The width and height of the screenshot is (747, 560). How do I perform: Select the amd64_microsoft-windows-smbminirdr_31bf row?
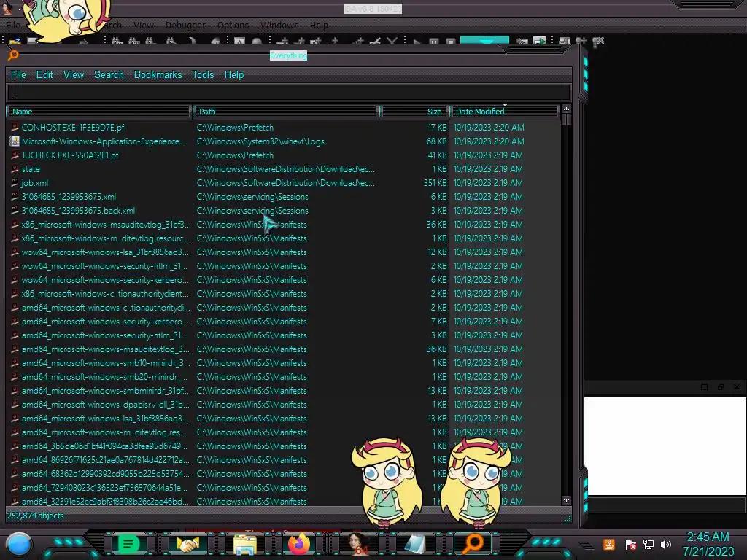click(284, 391)
